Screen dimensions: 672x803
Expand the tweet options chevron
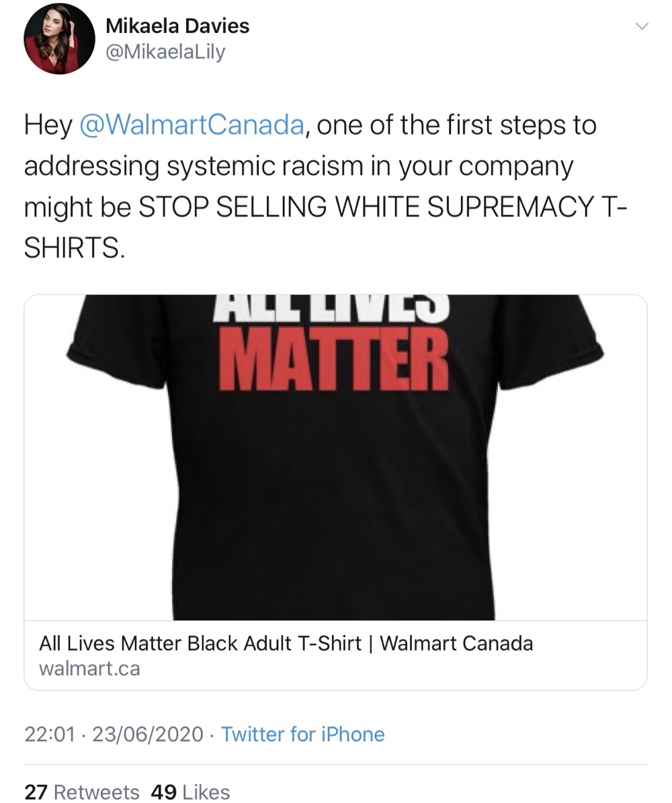pos(641,26)
